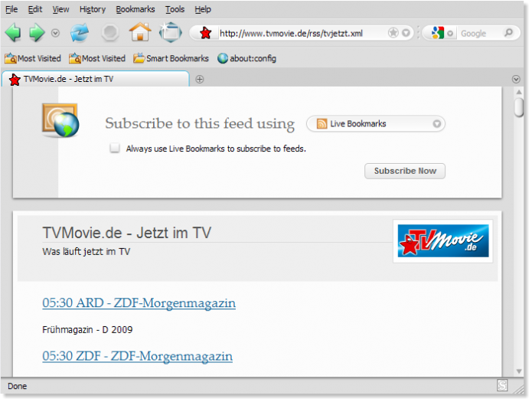Reload the page with the blue refresh icon
This screenshot has width=532, height=402.
[80, 33]
